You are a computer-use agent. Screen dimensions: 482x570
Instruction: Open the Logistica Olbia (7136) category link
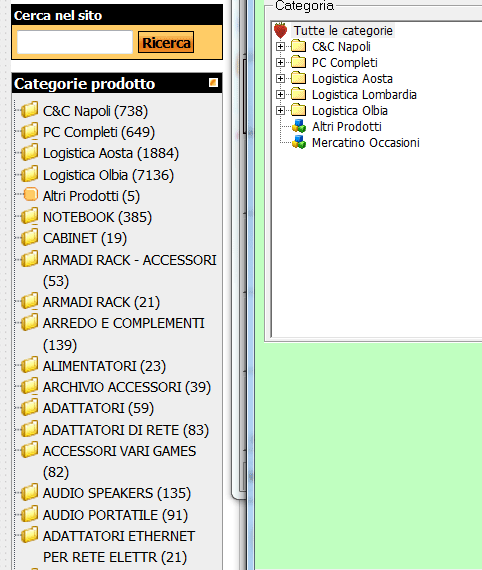click(108, 175)
